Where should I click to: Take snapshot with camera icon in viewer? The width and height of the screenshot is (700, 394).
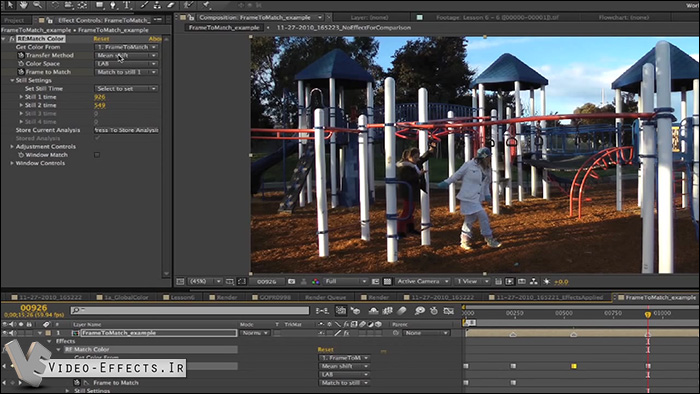pyautogui.click(x=292, y=282)
